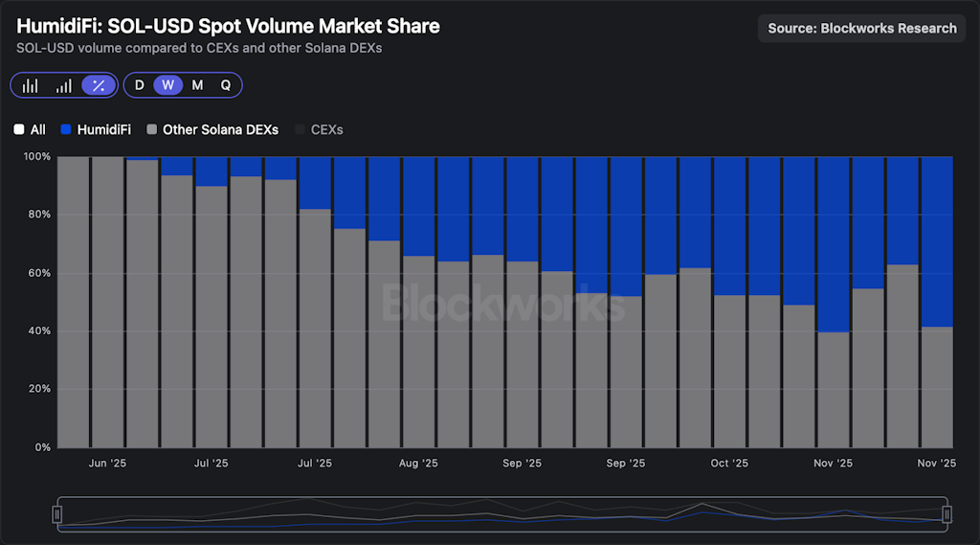The width and height of the screenshot is (980, 545).
Task: Switch to the quarterly Q interval
Action: point(226,85)
